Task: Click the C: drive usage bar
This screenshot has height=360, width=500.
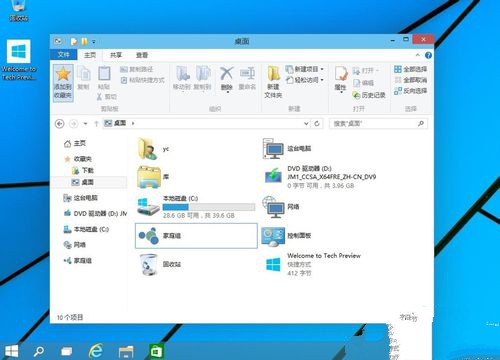Action: 209,207
